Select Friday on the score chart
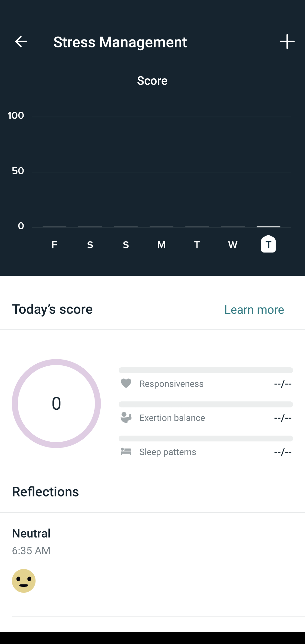 (x=54, y=245)
